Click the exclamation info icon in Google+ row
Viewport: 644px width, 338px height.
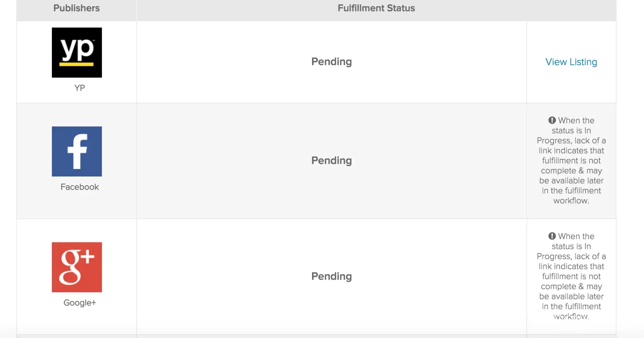pyautogui.click(x=552, y=236)
